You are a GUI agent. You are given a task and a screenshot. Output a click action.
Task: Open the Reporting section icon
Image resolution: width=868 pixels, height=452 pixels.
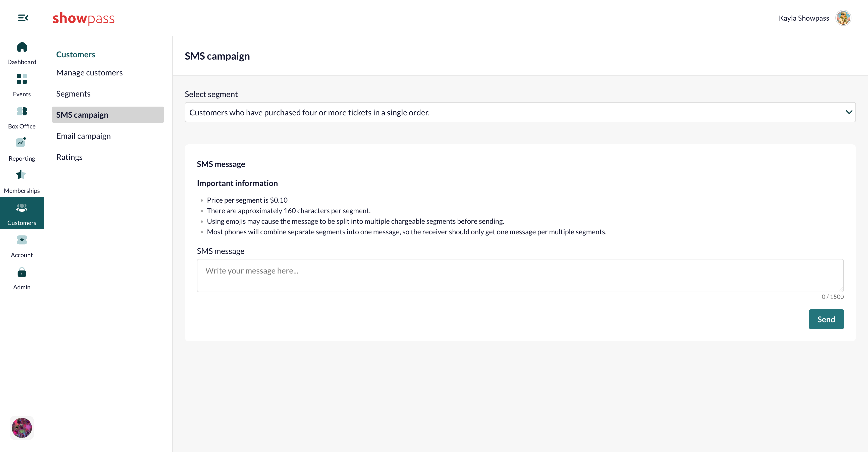pos(21,143)
